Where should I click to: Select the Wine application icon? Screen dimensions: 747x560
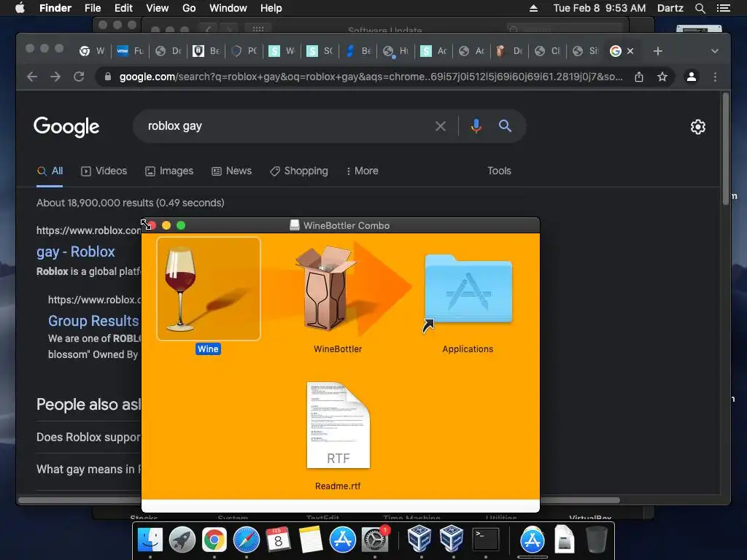(208, 289)
